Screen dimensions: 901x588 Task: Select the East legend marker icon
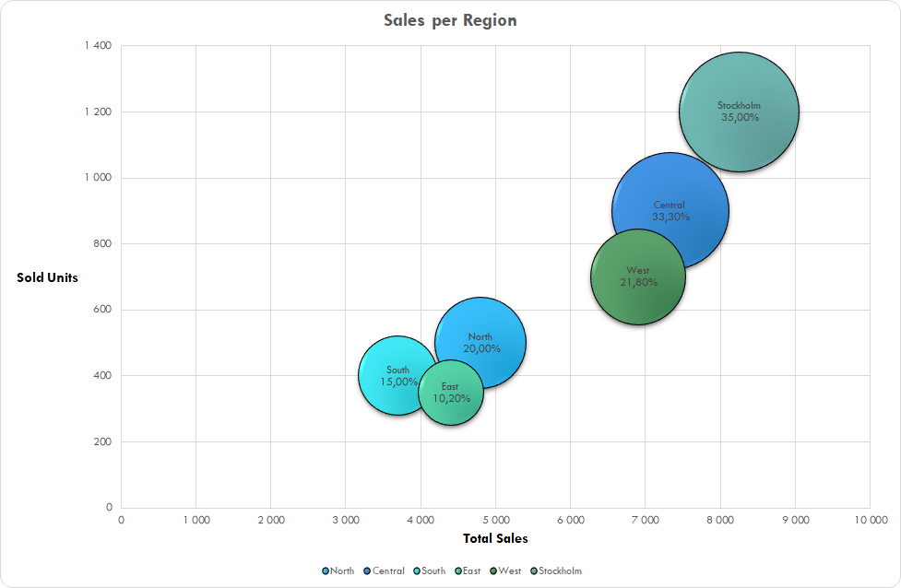pos(458,570)
